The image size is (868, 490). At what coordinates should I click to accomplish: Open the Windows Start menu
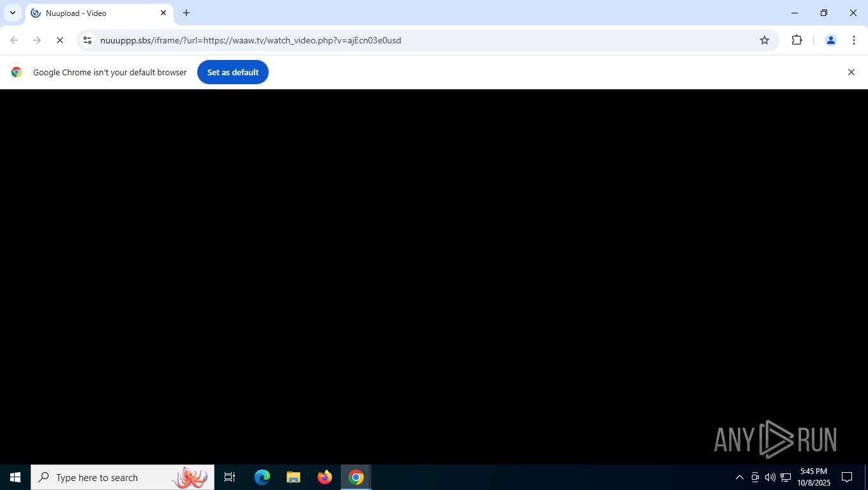(x=15, y=477)
